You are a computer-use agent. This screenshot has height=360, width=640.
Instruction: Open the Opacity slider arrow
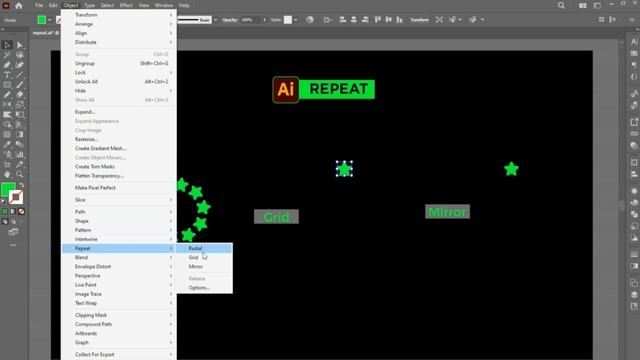click(264, 20)
